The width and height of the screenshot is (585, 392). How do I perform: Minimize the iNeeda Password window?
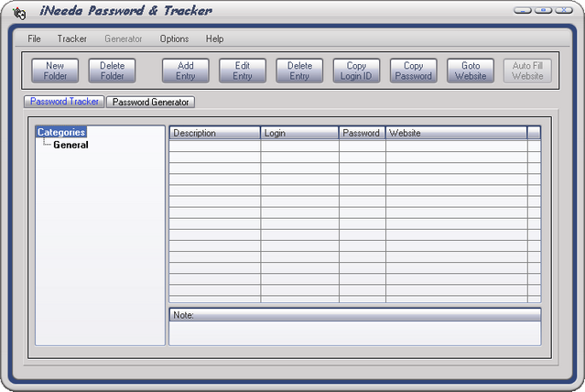tap(523, 10)
